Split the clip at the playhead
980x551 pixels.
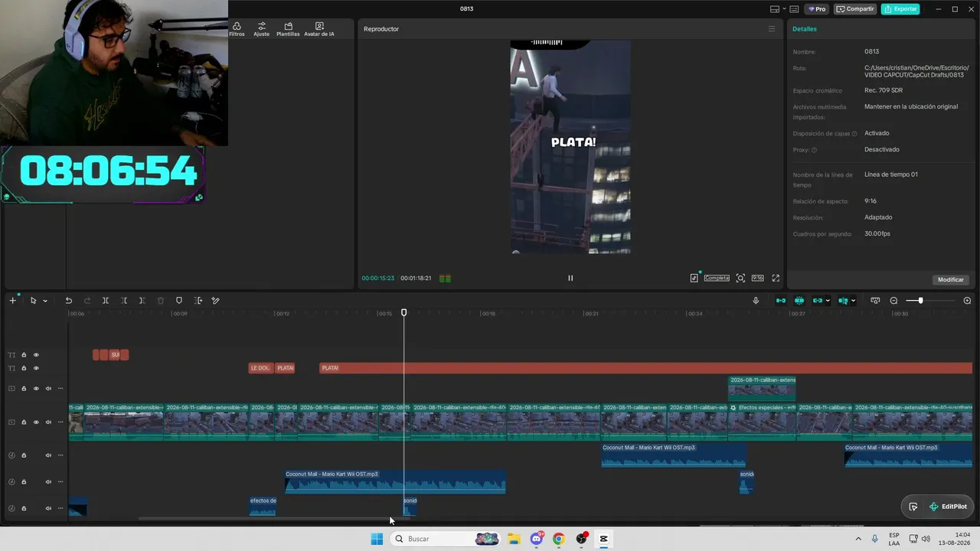[x=106, y=301]
